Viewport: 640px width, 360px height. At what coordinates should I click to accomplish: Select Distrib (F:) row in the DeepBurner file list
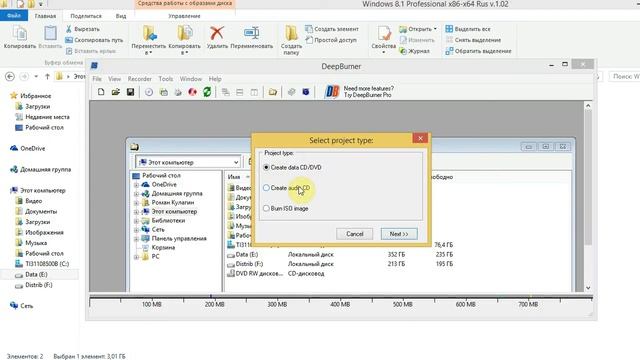pos(340,264)
